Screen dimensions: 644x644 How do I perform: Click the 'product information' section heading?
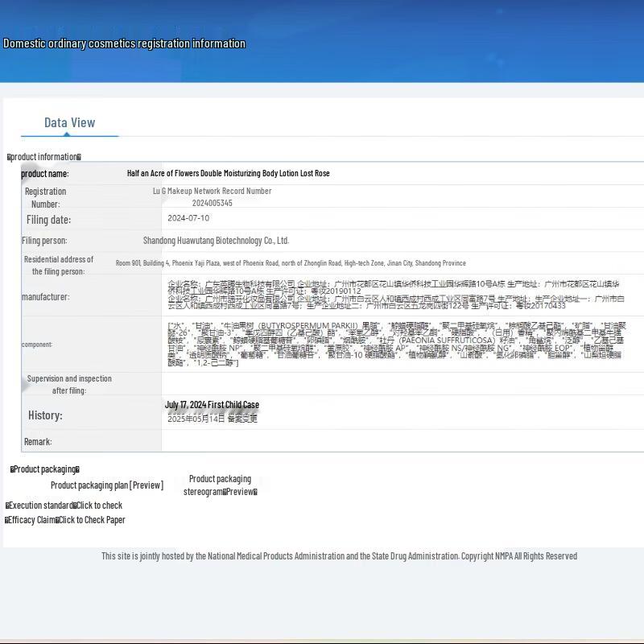pos(44,157)
